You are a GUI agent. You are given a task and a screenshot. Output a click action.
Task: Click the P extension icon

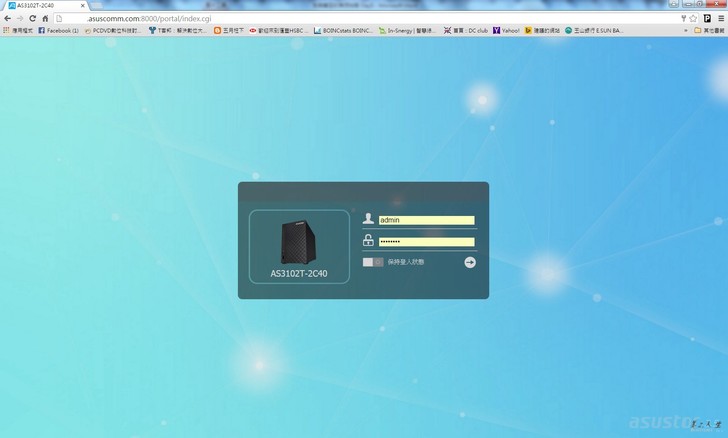coord(707,19)
